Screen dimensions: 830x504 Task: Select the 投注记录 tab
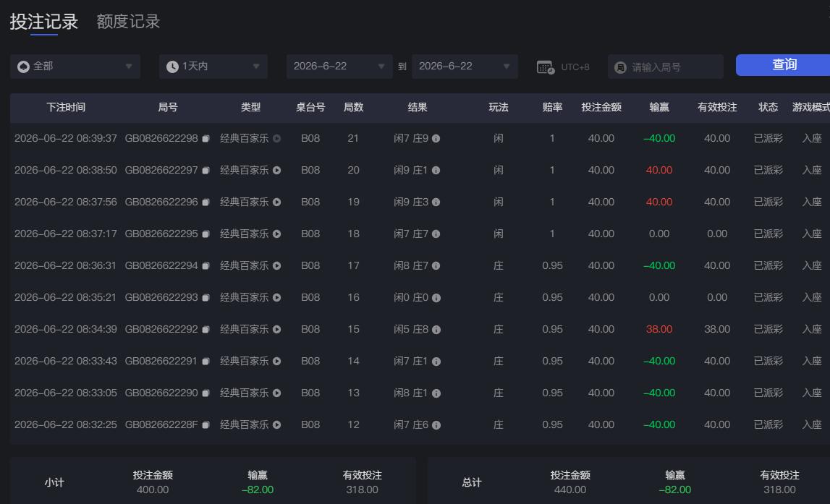[44, 22]
